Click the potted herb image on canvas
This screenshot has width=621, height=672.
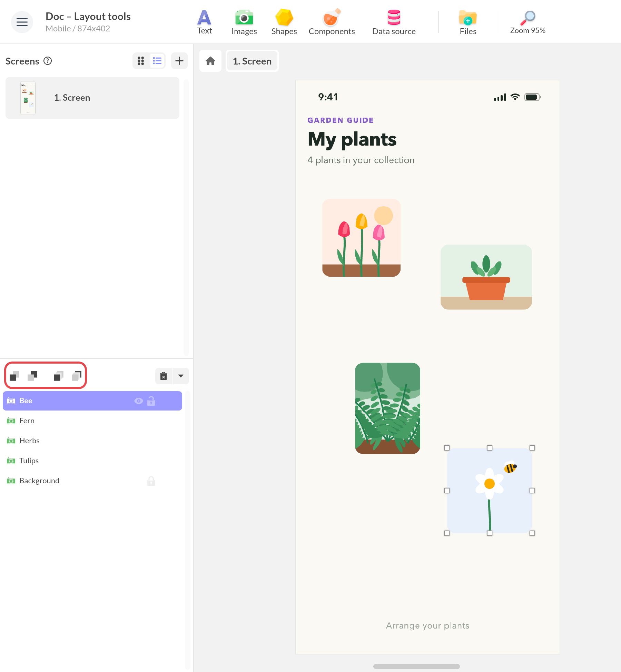point(486,277)
